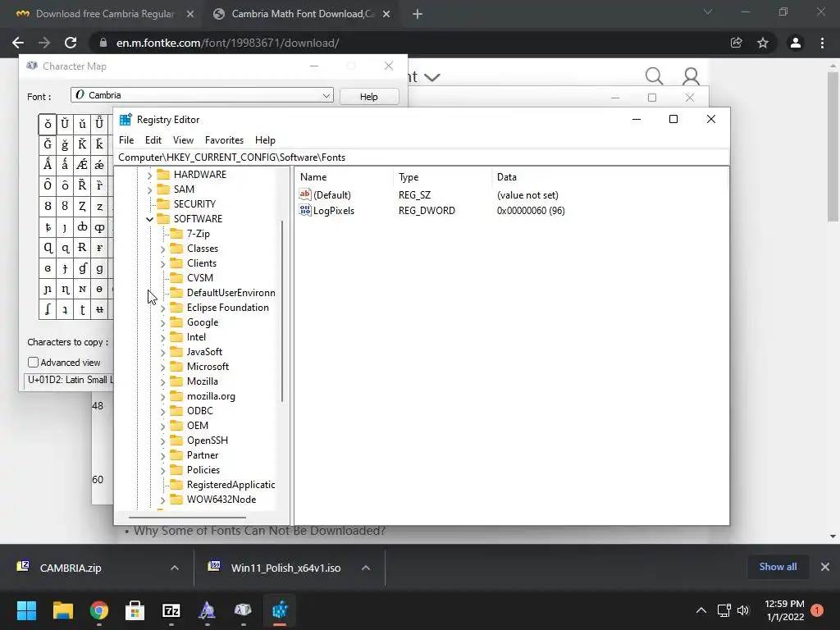This screenshot has height=630, width=840.
Task: Click search magnifier on fontke page
Action: point(654,76)
